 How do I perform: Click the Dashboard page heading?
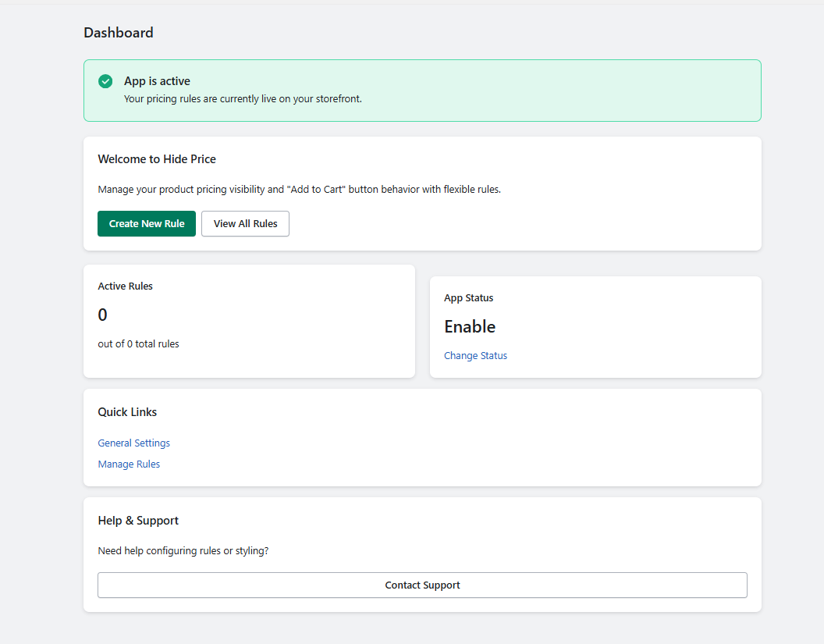click(119, 33)
